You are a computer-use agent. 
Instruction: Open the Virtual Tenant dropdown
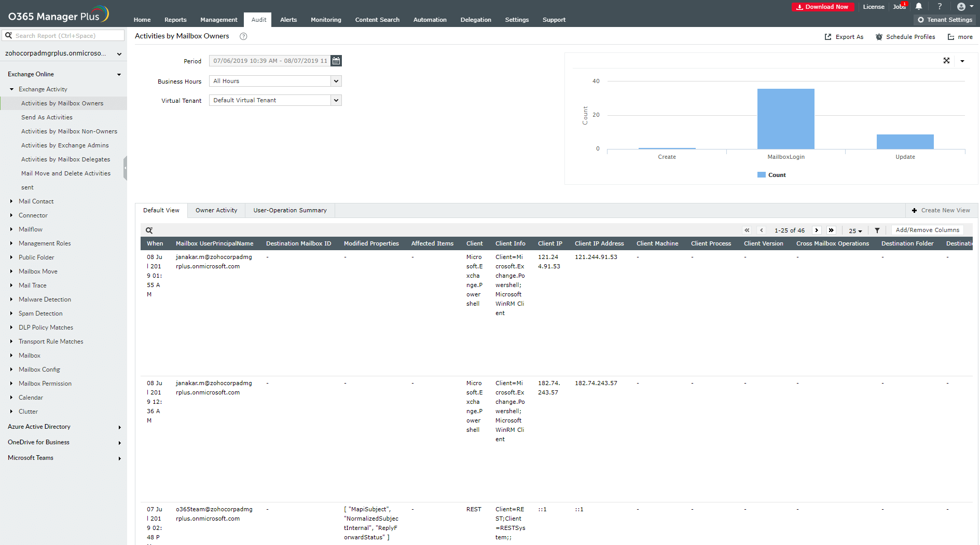336,100
